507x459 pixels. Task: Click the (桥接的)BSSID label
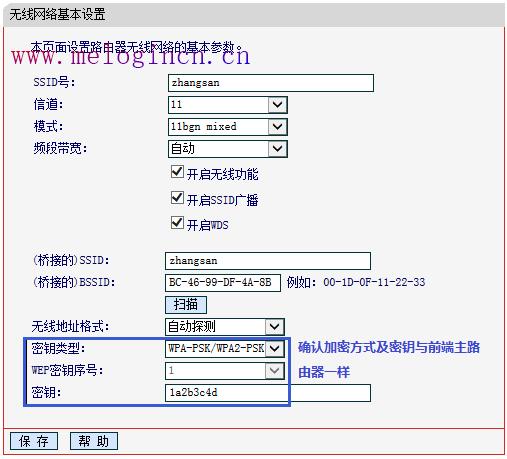point(74,282)
